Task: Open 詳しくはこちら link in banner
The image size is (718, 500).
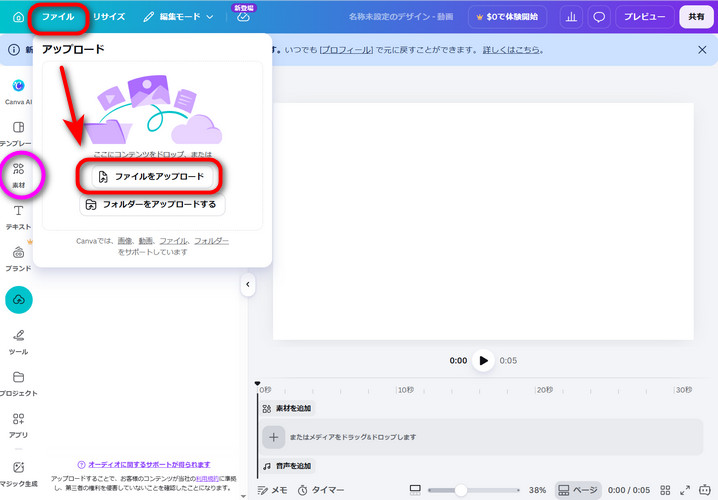Action: [x=511, y=50]
